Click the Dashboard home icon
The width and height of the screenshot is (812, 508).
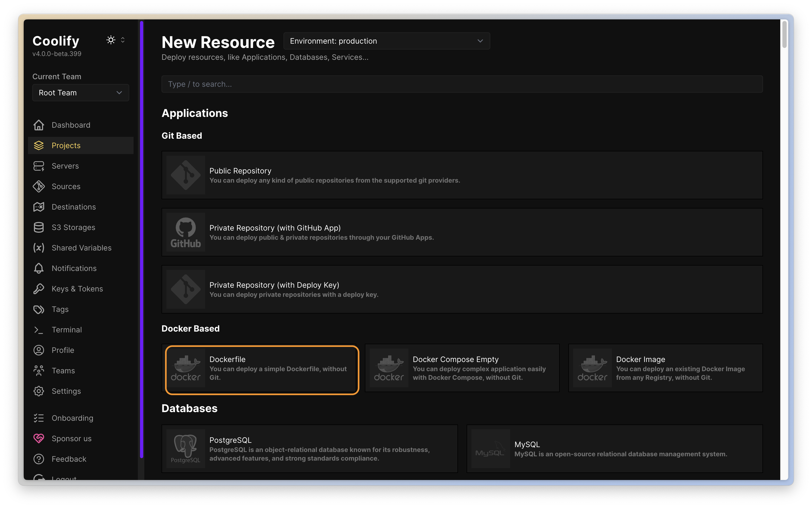38,125
